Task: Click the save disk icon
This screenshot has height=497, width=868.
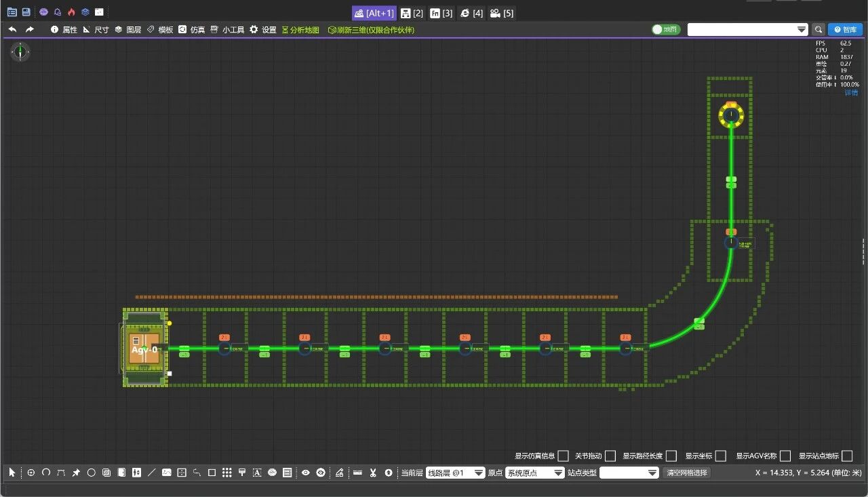Action: tap(26, 12)
